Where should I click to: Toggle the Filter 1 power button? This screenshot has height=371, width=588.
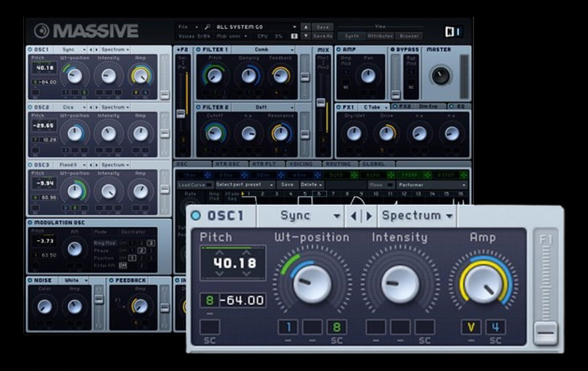pyautogui.click(x=198, y=50)
